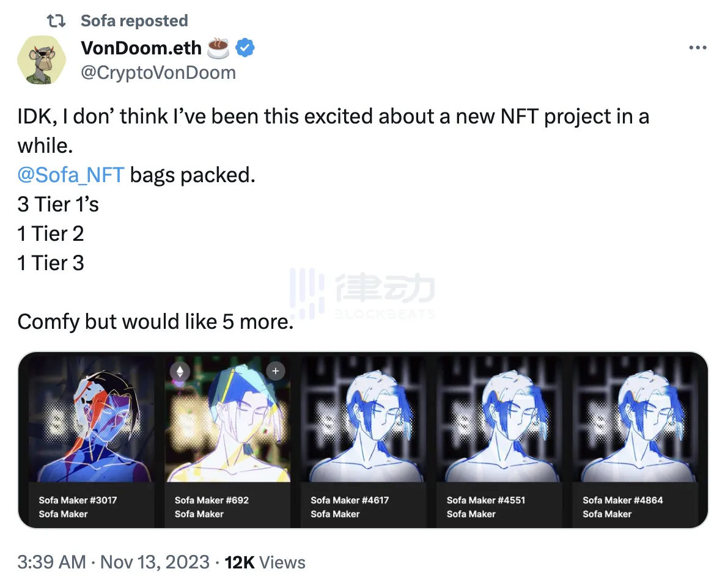This screenshot has width=725, height=588.
Task: Select the Sofa Maker #4617 artwork image
Action: (x=364, y=419)
